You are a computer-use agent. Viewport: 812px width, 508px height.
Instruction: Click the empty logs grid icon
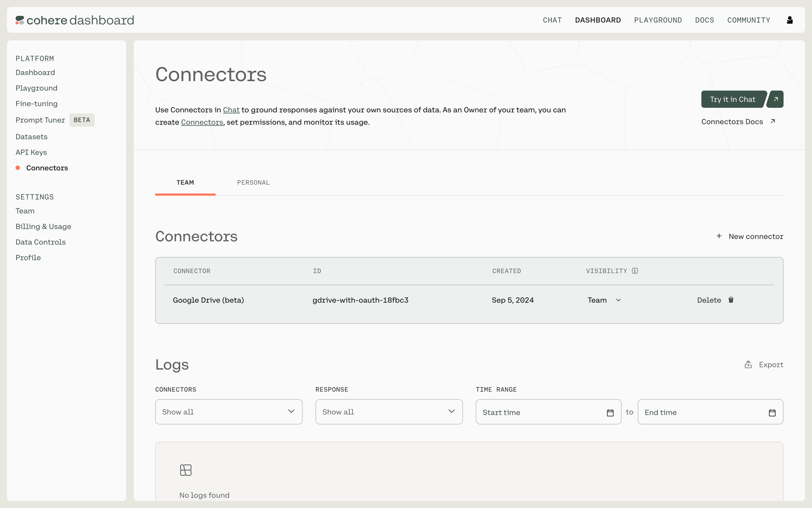(x=186, y=470)
